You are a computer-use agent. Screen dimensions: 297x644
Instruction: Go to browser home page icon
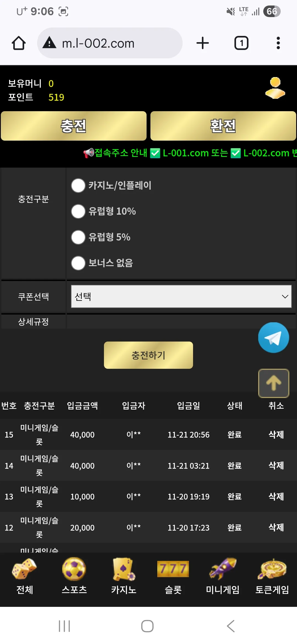click(19, 43)
